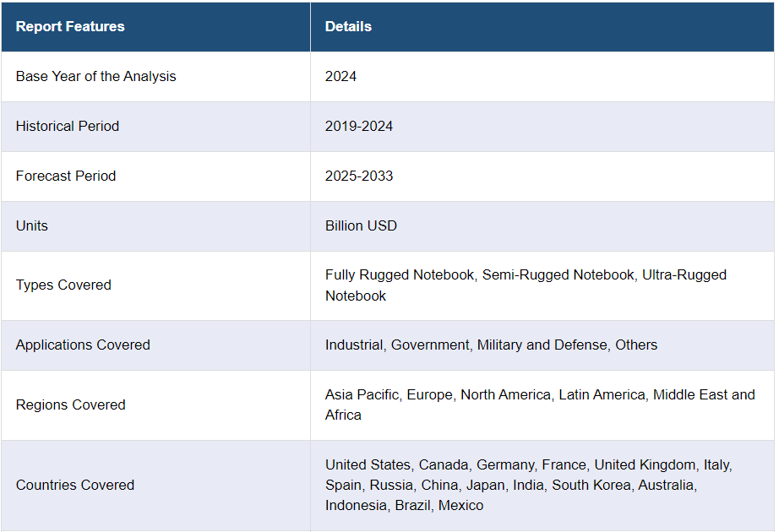The height and width of the screenshot is (532, 779).
Task: Click the Billion USD value
Action: coord(361,225)
